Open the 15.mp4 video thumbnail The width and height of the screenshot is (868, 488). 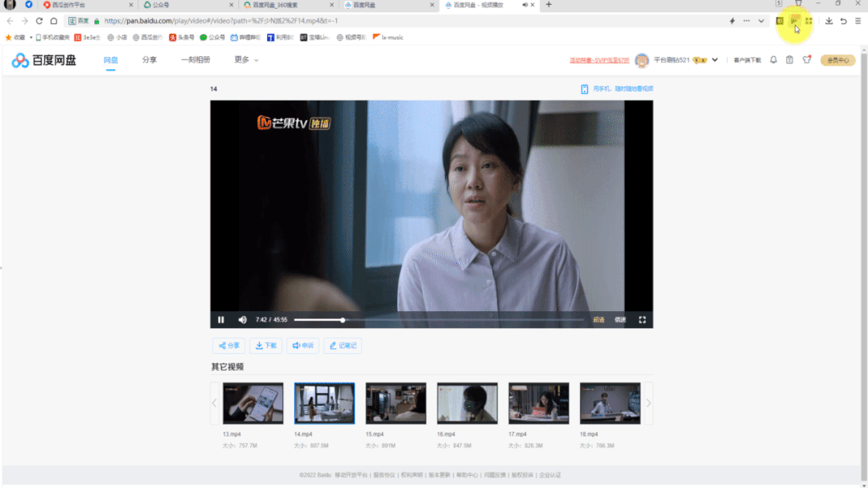[x=396, y=404]
